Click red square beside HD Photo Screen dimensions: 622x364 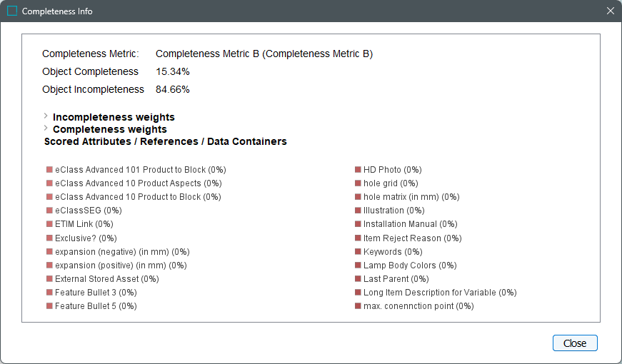click(358, 170)
